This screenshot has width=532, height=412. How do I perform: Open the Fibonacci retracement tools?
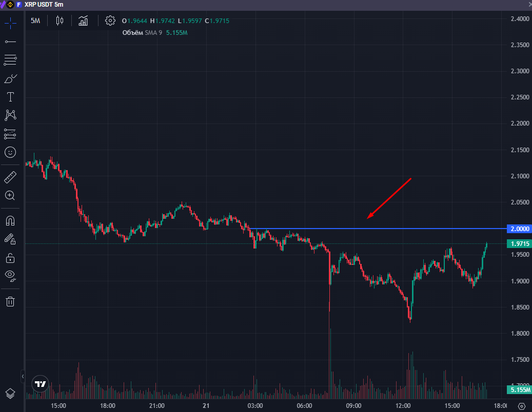[10, 60]
